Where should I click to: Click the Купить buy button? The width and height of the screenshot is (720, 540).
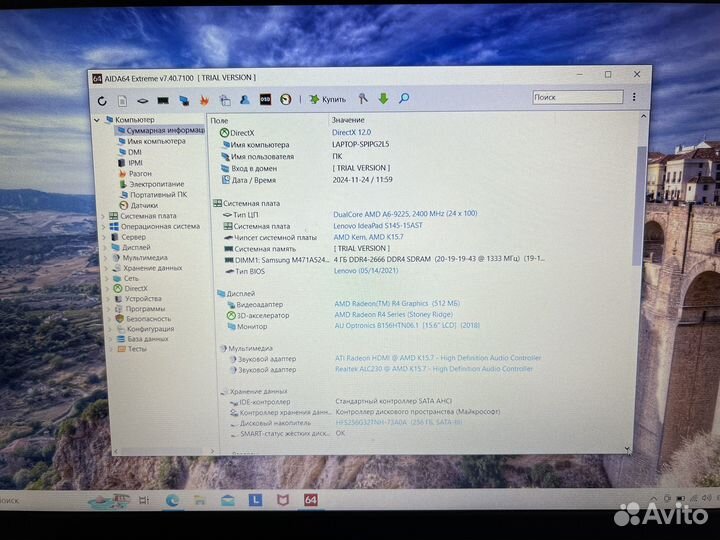point(327,99)
